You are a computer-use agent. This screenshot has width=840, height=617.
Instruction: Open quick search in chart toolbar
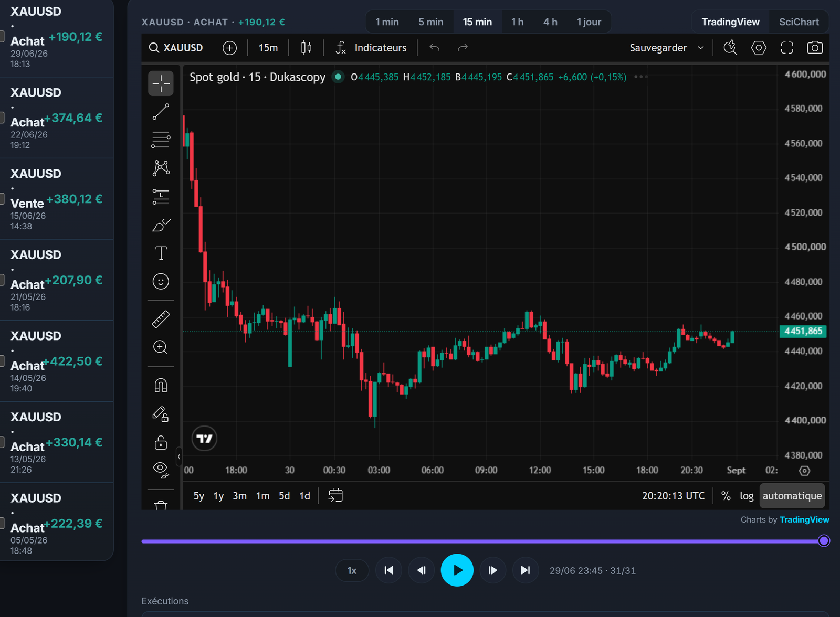730,48
